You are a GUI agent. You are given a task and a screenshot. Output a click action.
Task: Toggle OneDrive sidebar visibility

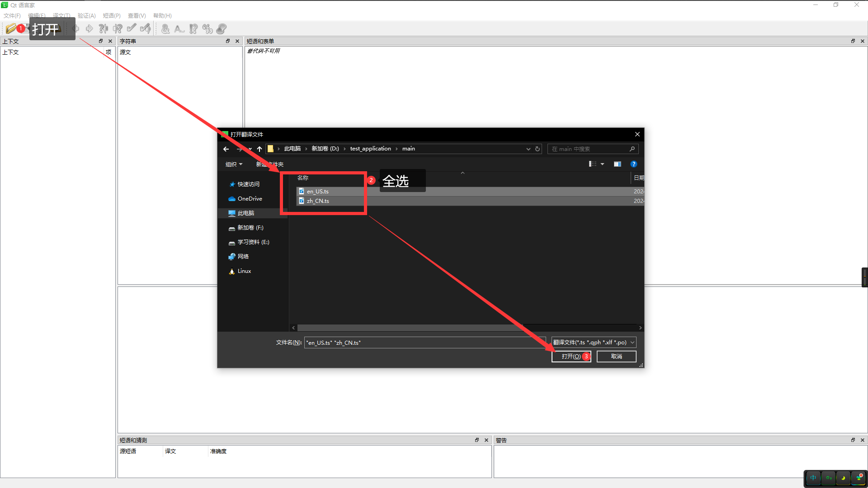[x=250, y=198]
